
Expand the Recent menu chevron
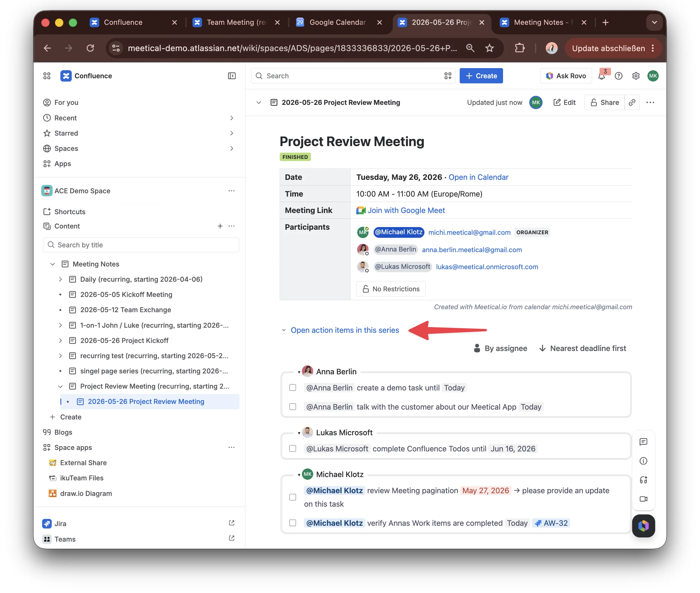231,118
